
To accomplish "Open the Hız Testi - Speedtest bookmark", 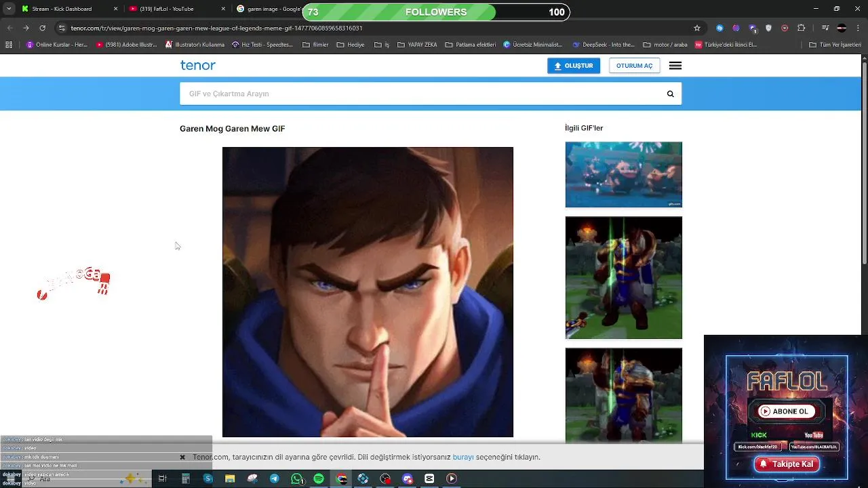I will tap(262, 45).
